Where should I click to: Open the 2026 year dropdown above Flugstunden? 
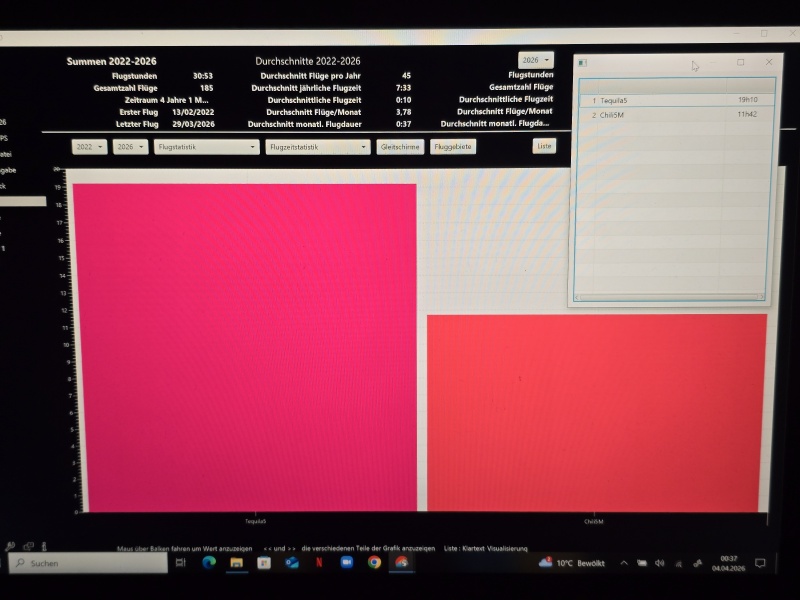click(x=535, y=60)
